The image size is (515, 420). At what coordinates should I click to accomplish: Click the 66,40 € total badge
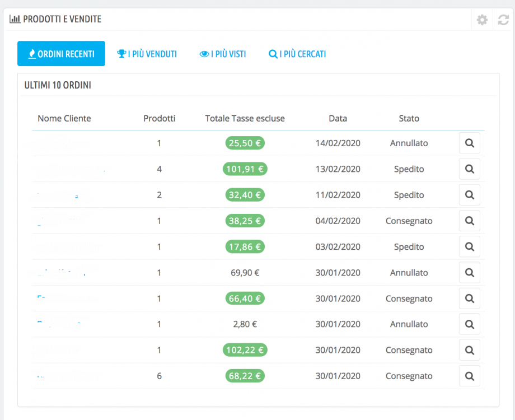(245, 298)
